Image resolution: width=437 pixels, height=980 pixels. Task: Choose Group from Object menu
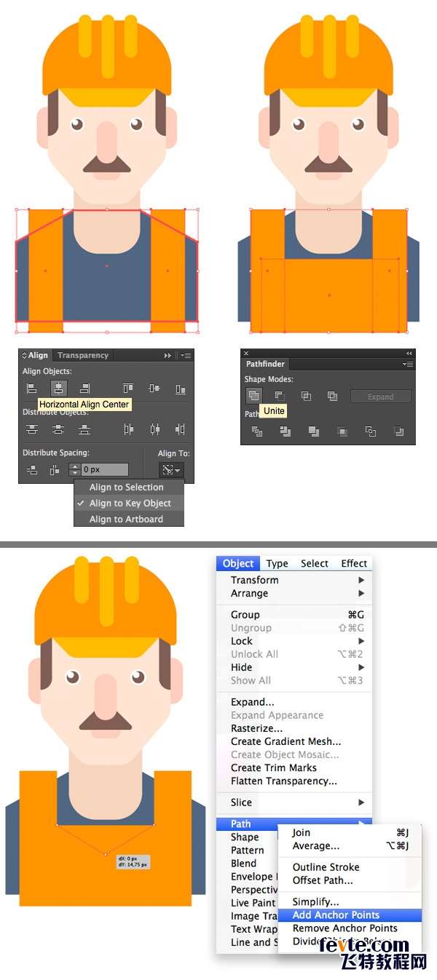(294, 615)
